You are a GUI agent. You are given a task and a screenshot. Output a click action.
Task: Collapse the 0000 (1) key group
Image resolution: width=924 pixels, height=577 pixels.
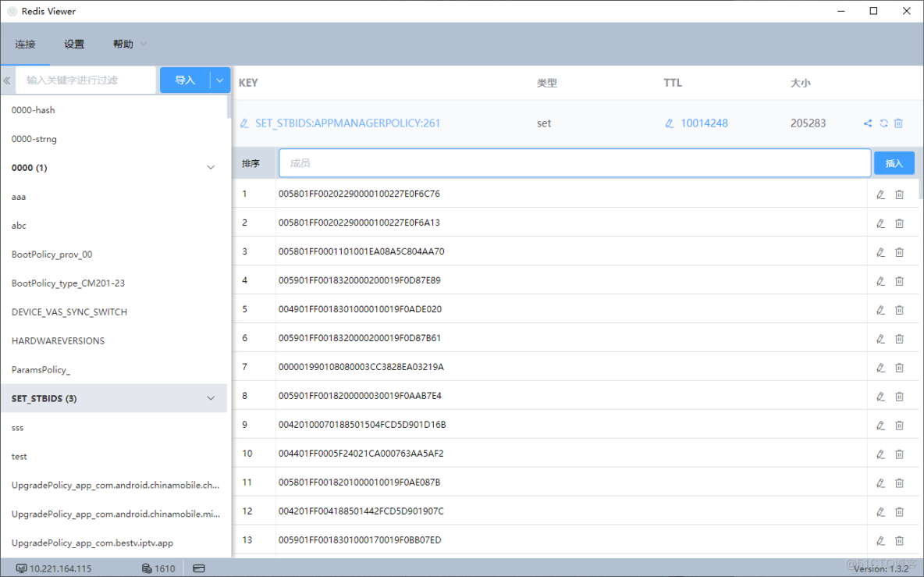(x=211, y=168)
